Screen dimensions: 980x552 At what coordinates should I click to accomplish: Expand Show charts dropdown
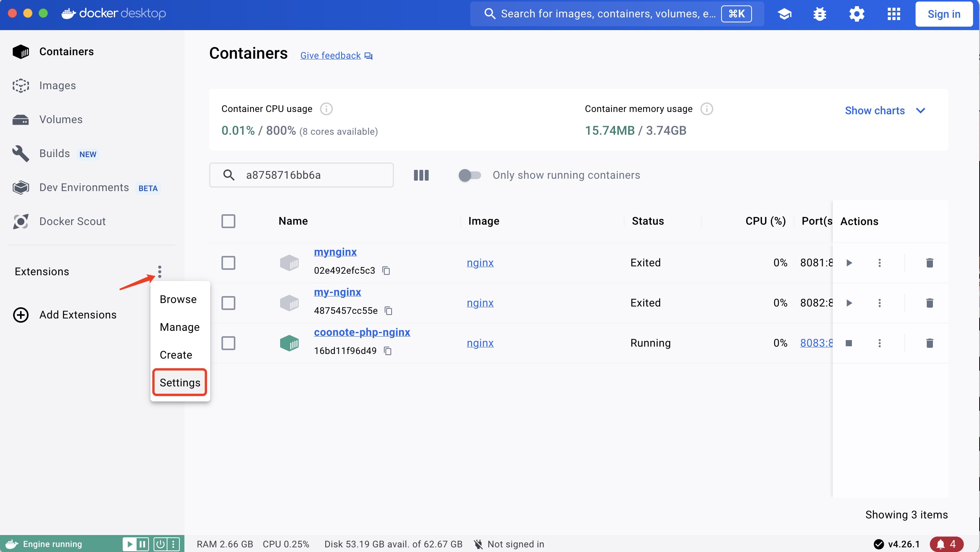[885, 111]
